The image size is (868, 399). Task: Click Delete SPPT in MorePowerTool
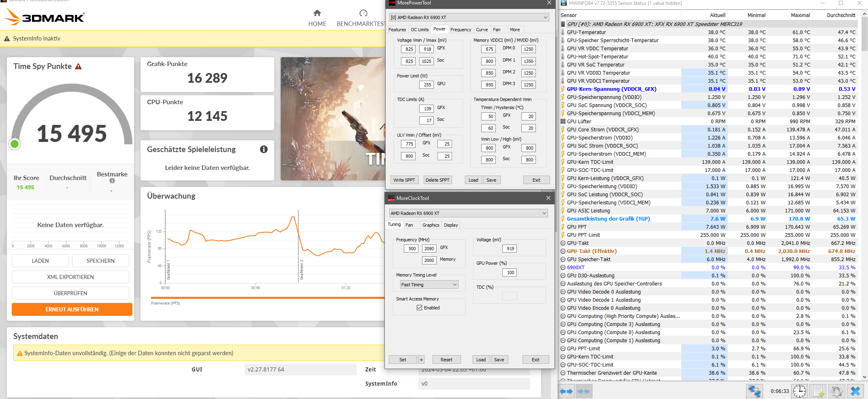click(x=437, y=180)
